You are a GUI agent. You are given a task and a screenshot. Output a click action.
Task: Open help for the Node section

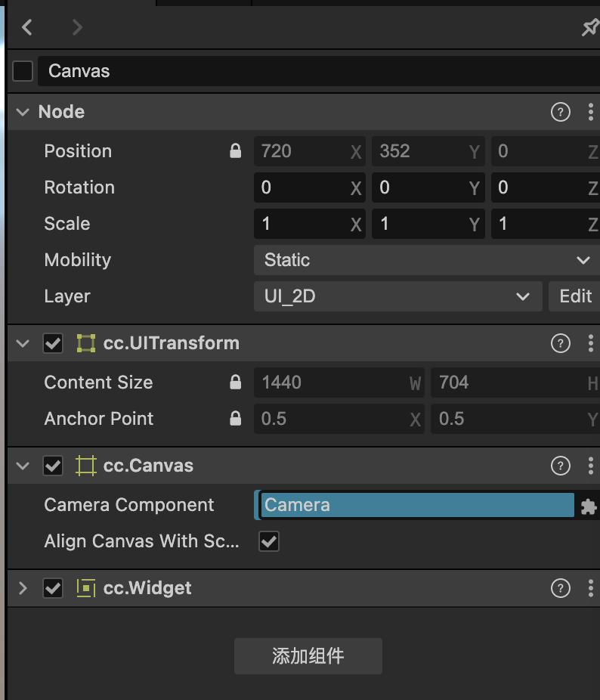[560, 113]
